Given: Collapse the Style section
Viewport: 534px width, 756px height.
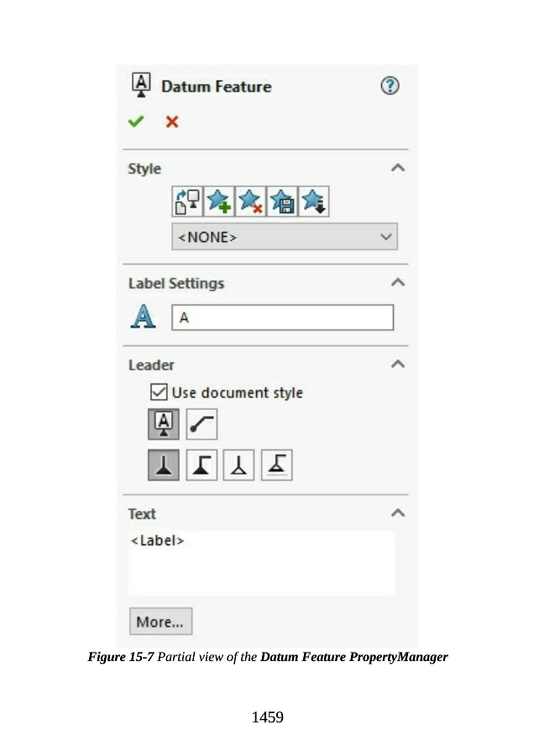Looking at the screenshot, I should click(x=398, y=168).
